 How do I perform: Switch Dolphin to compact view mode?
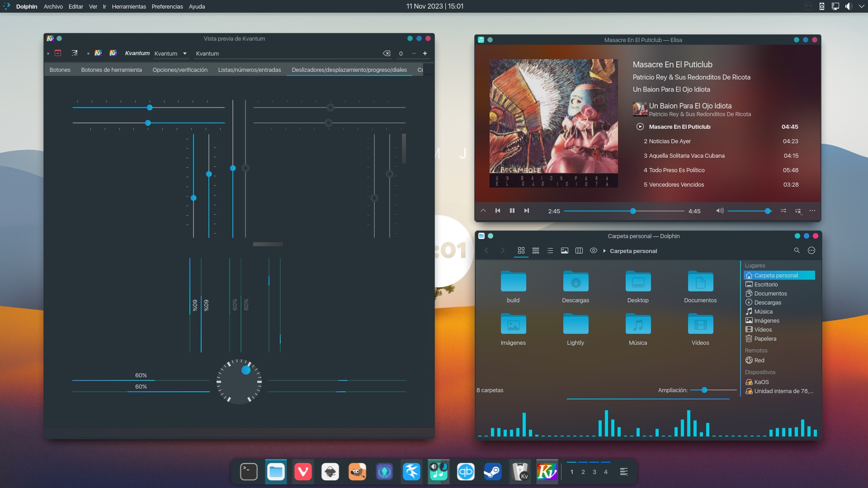[x=536, y=250]
